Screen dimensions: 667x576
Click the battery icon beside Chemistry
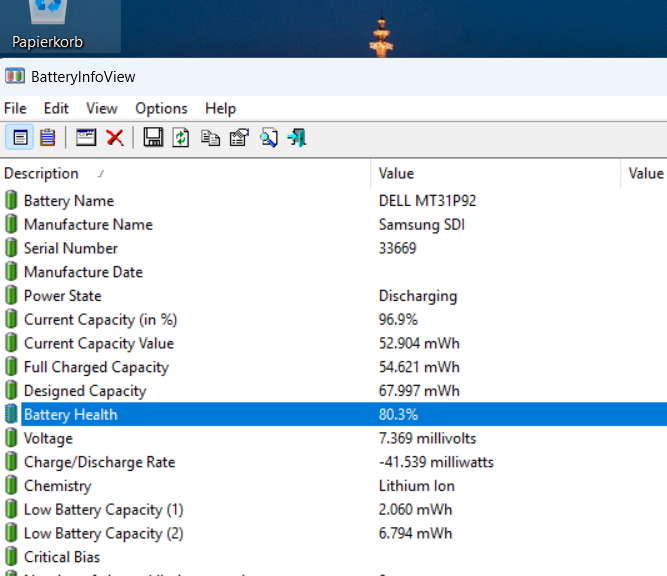tap(11, 486)
